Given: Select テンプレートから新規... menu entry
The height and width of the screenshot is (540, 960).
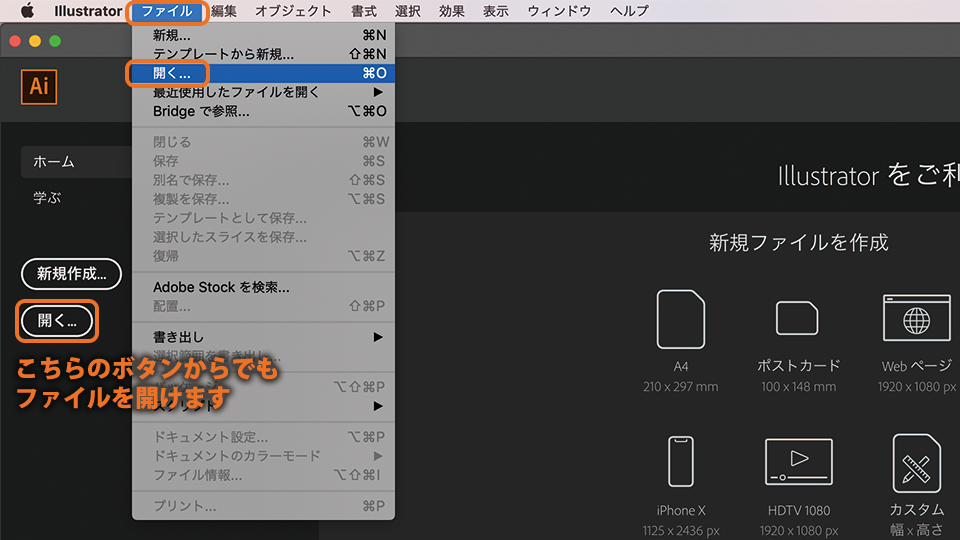Looking at the screenshot, I should coord(263,54).
